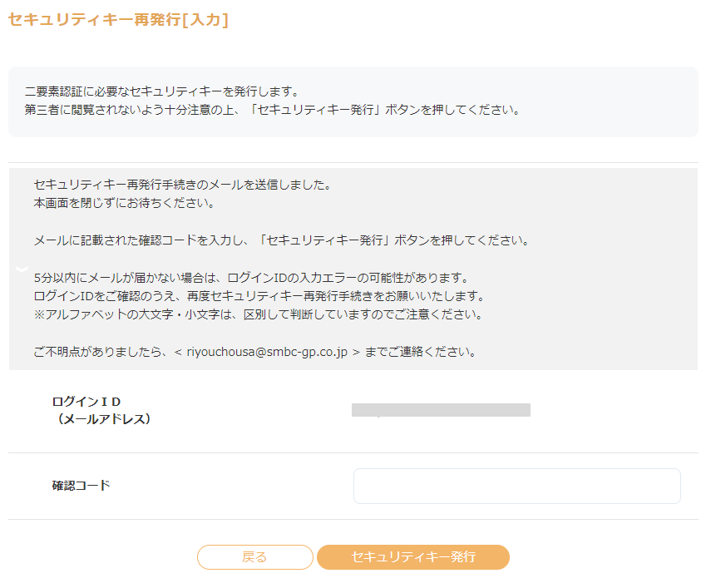This screenshot has width=706, height=588.
Task: Click the line starting 5分以内にメールが届かない場合は
Action: pyautogui.click(x=252, y=277)
